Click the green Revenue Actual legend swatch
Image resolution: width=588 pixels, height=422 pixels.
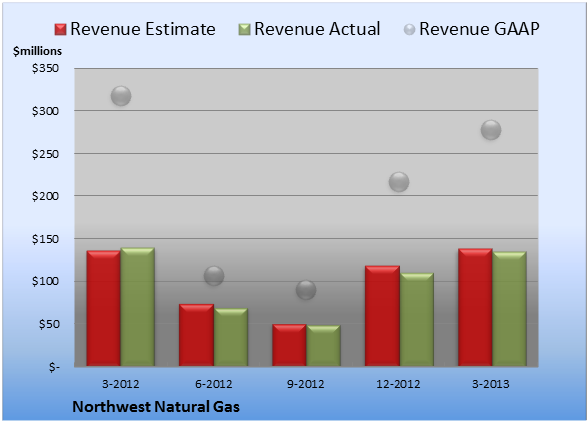click(x=244, y=30)
